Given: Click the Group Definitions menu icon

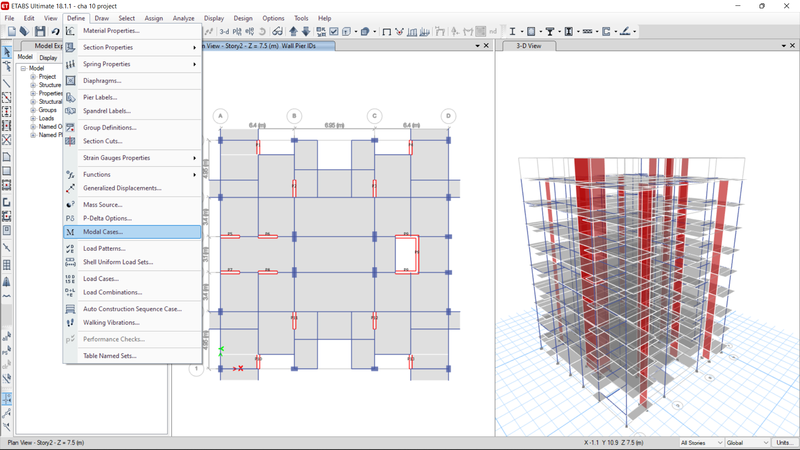Looking at the screenshot, I should coord(70,128).
